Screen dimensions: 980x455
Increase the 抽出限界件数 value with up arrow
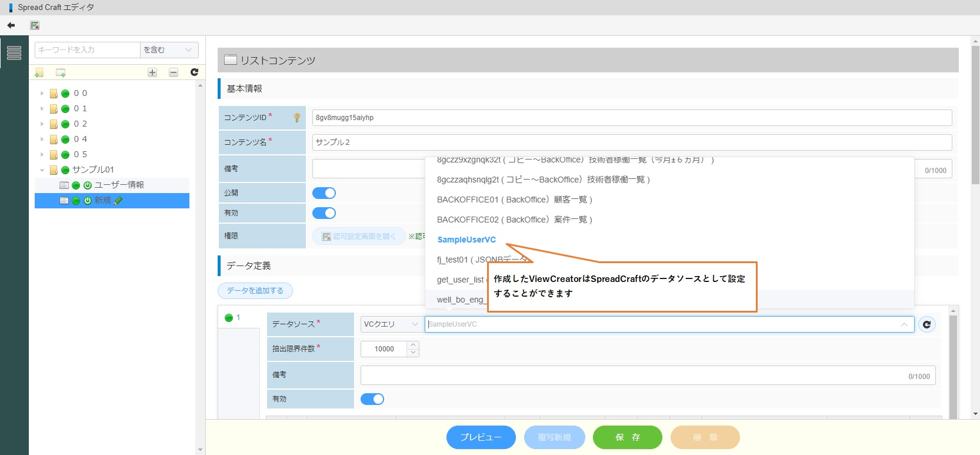[414, 345]
